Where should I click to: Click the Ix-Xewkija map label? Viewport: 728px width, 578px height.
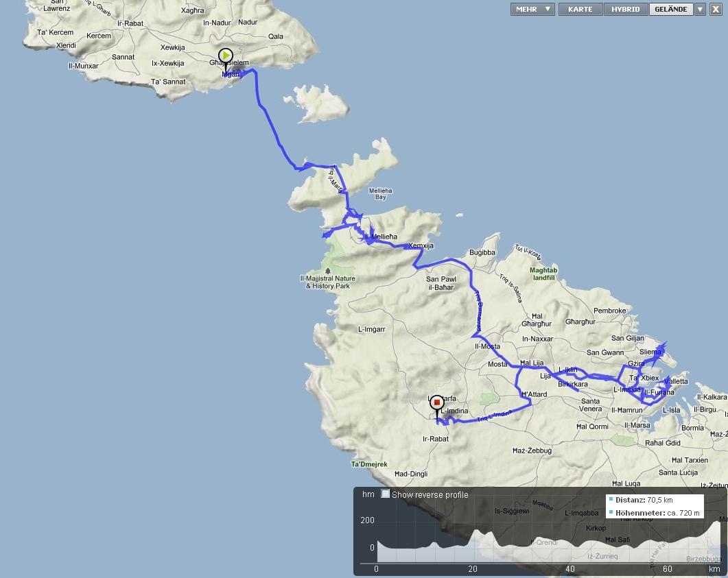(167, 63)
